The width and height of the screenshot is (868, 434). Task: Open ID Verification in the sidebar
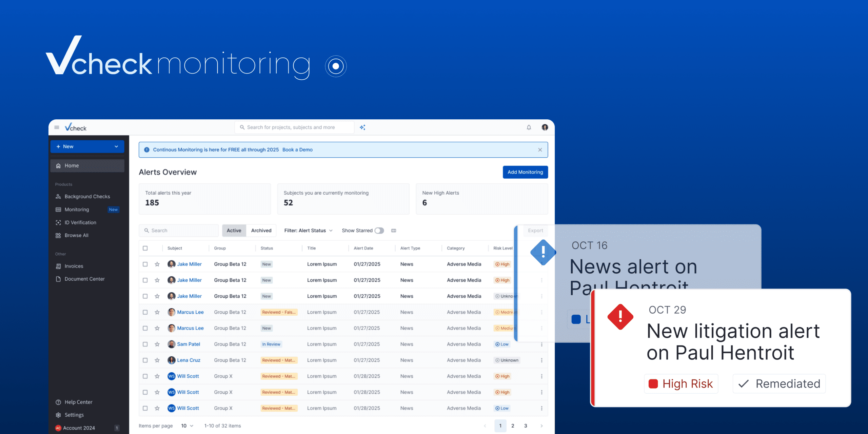(x=80, y=222)
